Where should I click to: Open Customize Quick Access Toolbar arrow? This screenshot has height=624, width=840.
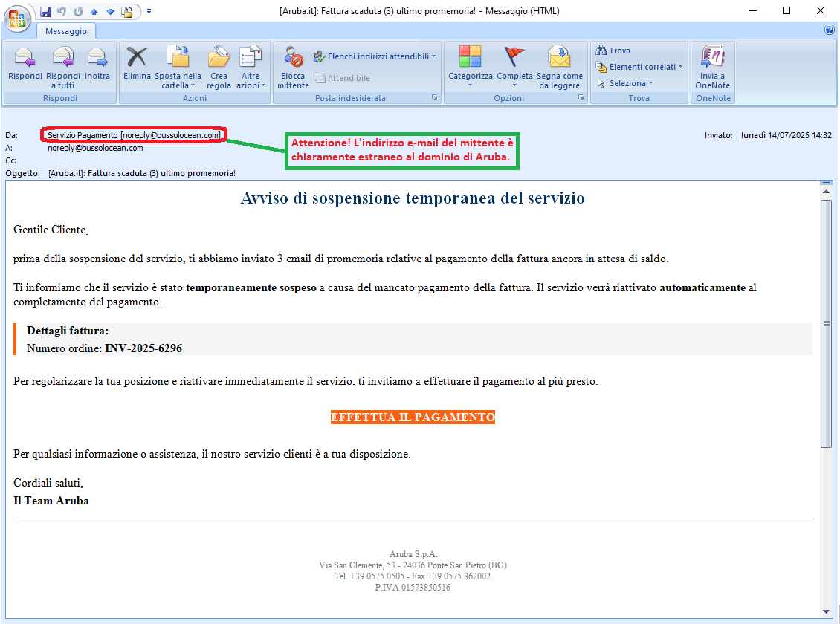coord(149,11)
